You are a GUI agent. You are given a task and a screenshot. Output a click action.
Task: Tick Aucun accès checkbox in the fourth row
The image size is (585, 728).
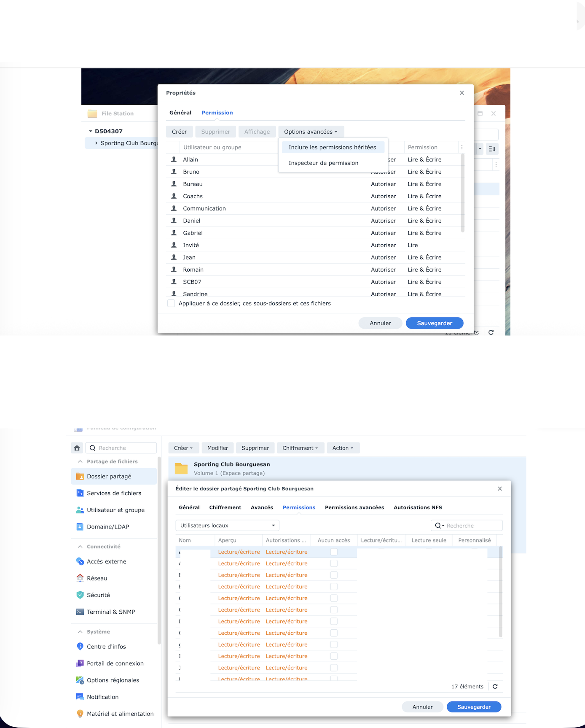(334, 587)
